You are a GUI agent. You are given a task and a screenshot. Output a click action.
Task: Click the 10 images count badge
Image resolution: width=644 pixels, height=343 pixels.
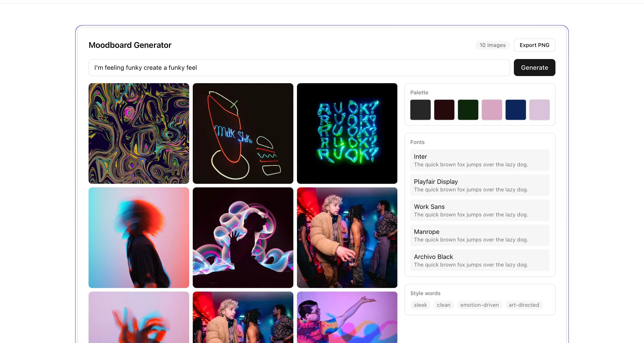coord(492,45)
